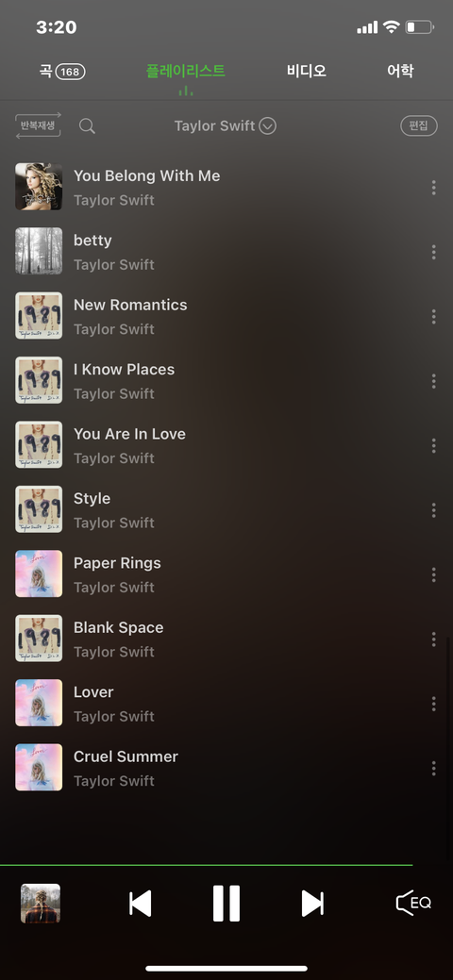Open more options for You Belong With Me
The width and height of the screenshot is (453, 980).
tap(433, 188)
